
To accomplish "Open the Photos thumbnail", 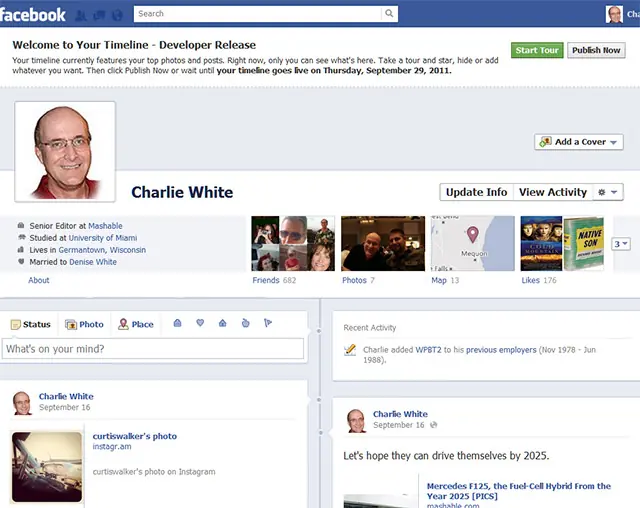I will [383, 244].
